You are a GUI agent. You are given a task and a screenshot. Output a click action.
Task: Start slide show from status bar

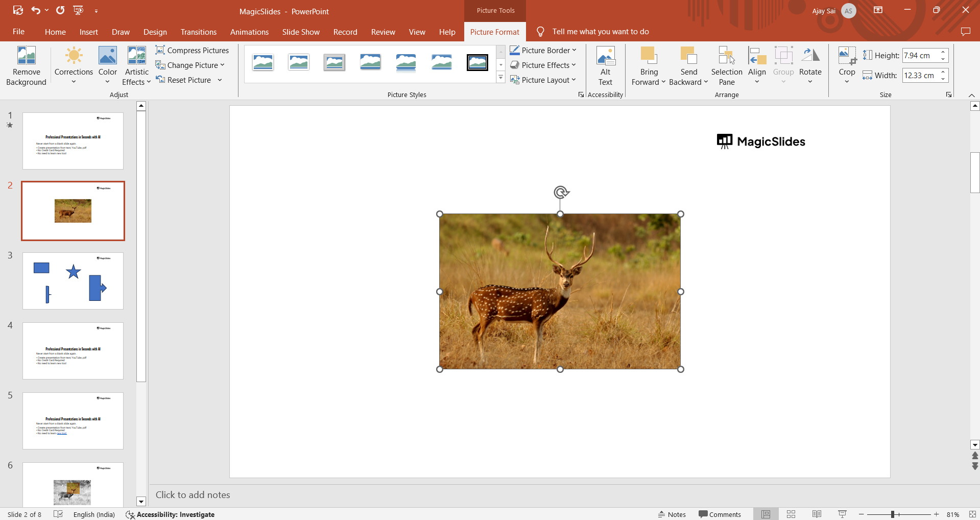pos(842,514)
